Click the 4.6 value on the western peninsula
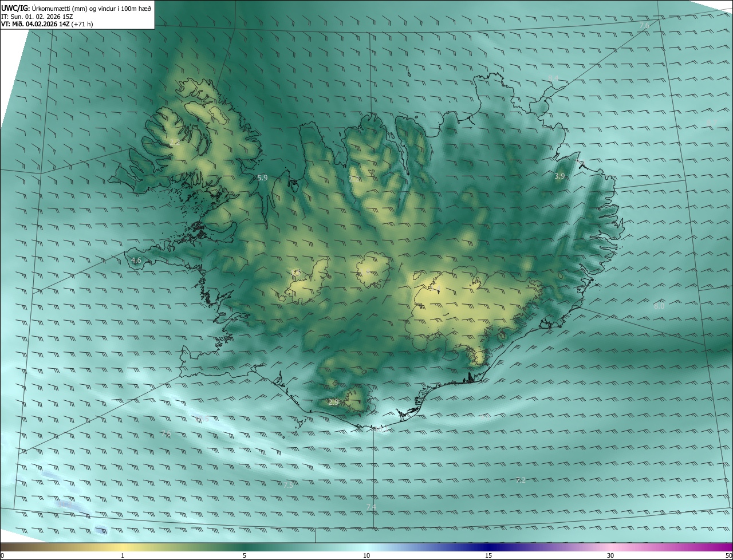This screenshot has height=560, width=733. click(136, 261)
